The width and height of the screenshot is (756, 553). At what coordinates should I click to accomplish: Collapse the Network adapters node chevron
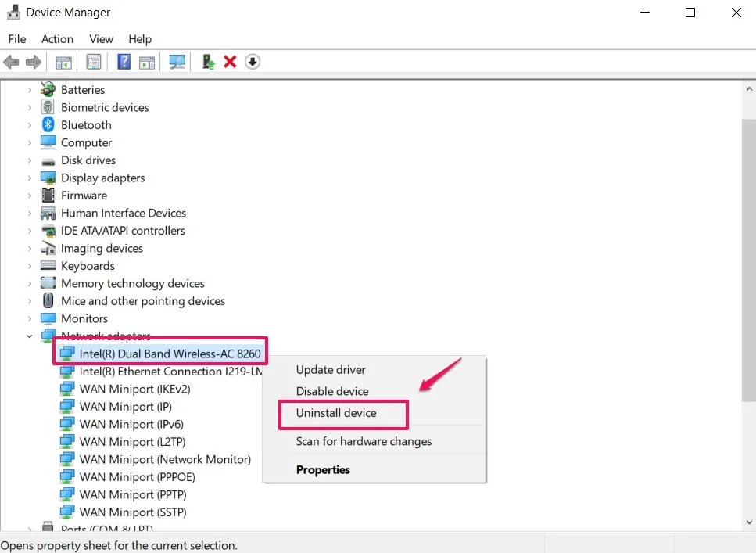click(30, 336)
